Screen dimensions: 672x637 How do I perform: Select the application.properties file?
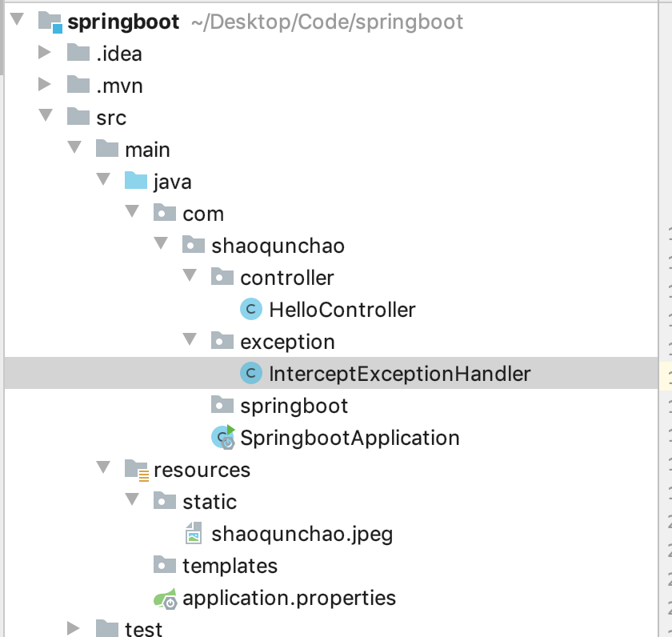(x=288, y=598)
